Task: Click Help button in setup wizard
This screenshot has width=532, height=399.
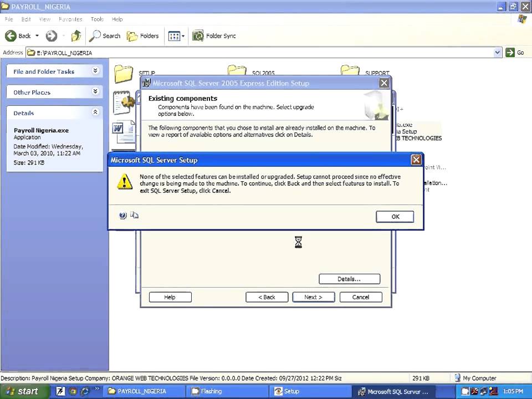Action: pyautogui.click(x=170, y=297)
